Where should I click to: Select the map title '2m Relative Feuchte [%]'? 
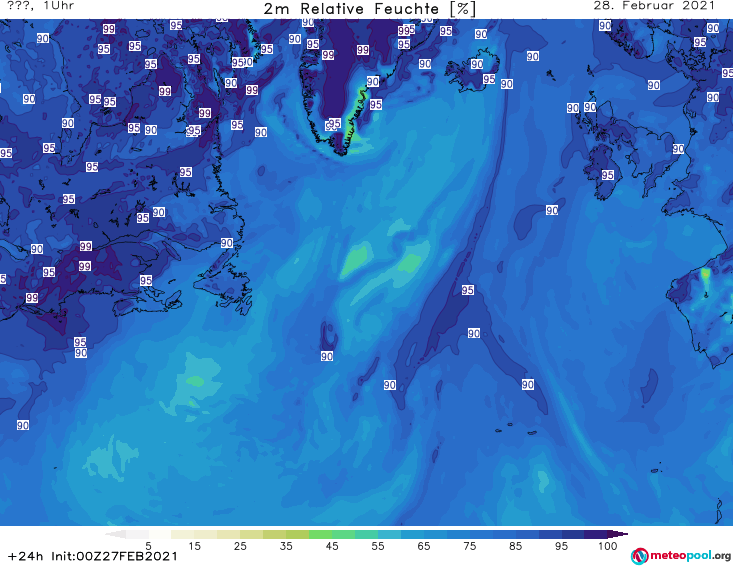point(369,9)
